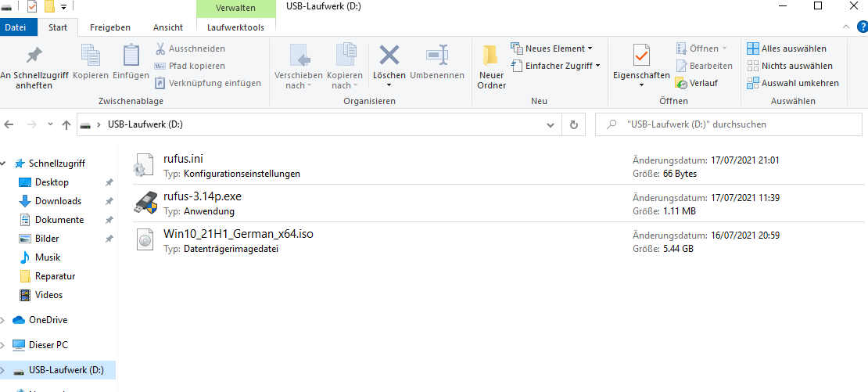Select USB-Laufwerk (D:) in navigation pane
This screenshot has width=868, height=392.
pos(58,370)
